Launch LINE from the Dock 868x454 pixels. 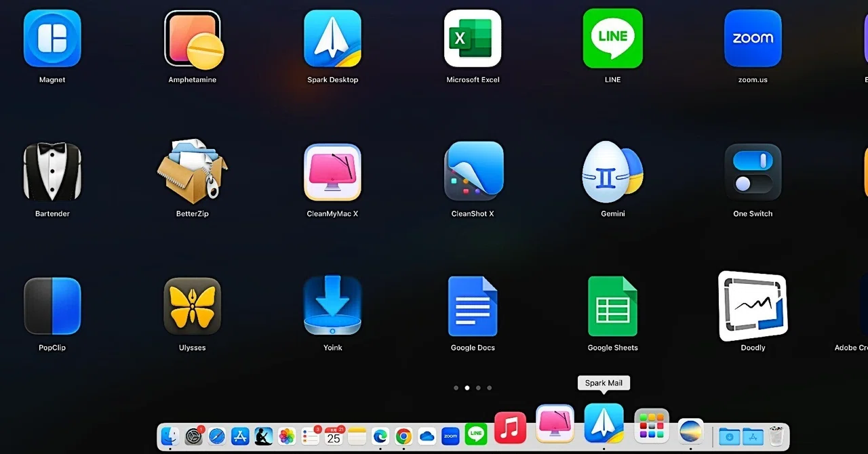click(477, 434)
